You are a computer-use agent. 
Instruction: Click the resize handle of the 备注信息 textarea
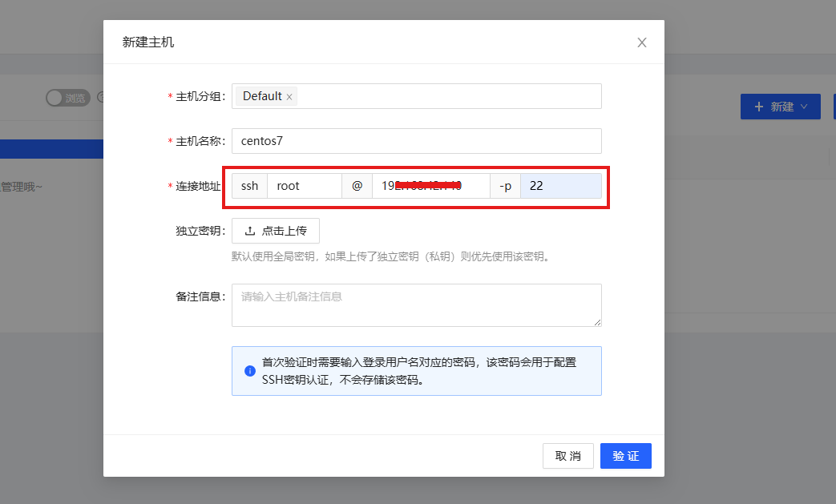(x=597, y=322)
